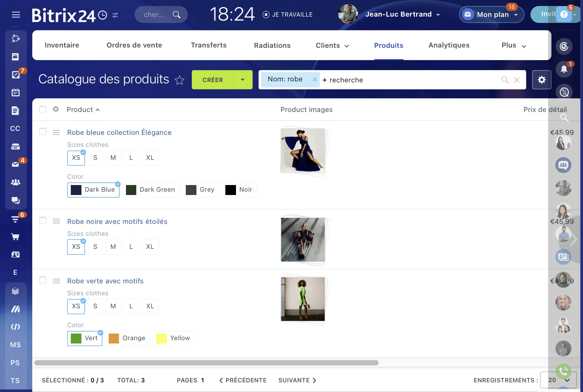Open the grid settings gear beside the search bar
This screenshot has height=392, width=583.
tap(541, 80)
